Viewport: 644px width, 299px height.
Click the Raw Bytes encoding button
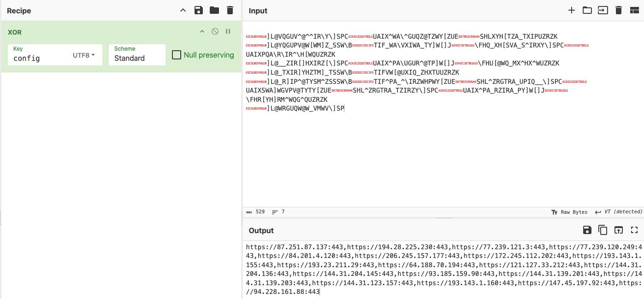[x=569, y=212]
